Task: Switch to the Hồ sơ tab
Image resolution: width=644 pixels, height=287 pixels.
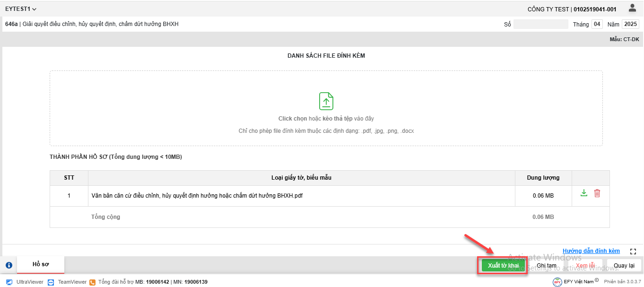Action: pos(41,264)
